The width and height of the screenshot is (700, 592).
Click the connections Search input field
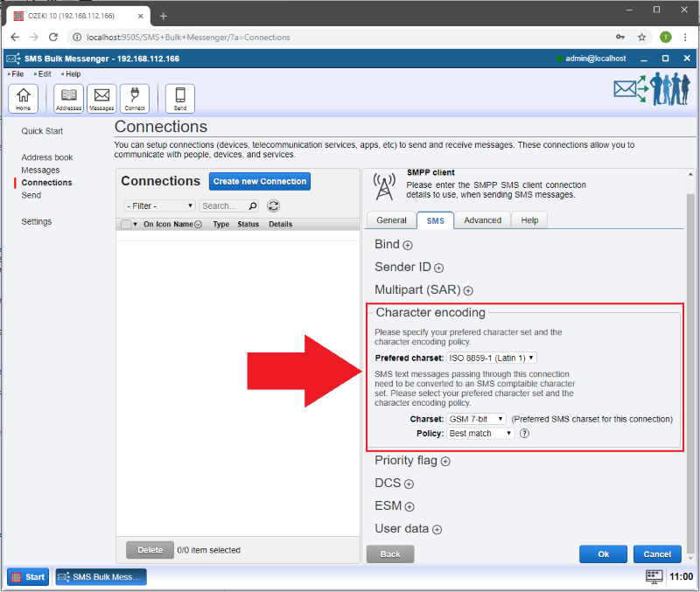coord(224,206)
